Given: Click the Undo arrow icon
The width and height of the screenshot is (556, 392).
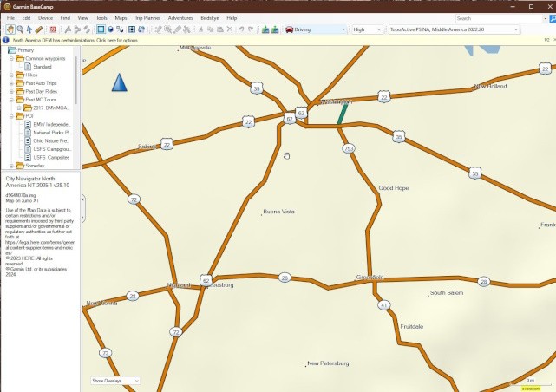Looking at the screenshot, I should click(x=241, y=29).
